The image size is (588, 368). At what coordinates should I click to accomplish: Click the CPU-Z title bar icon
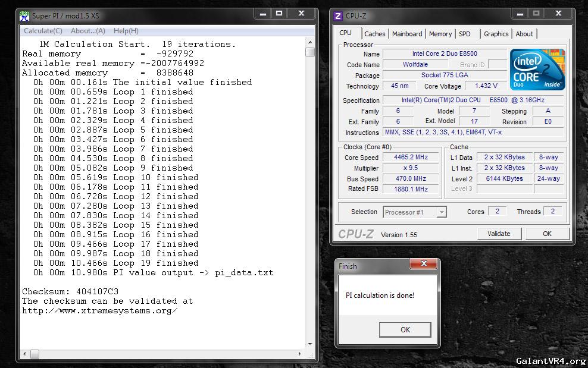(x=338, y=16)
